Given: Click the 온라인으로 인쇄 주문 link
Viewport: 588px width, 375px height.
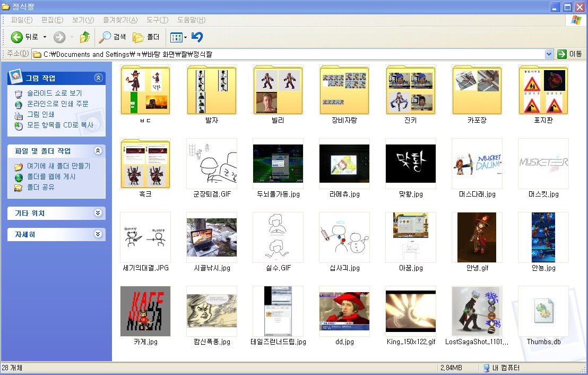Looking at the screenshot, I should coord(58,104).
